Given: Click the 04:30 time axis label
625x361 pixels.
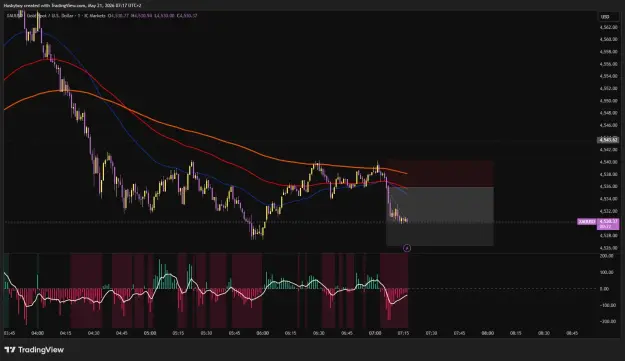Looking at the screenshot, I should tap(94, 333).
